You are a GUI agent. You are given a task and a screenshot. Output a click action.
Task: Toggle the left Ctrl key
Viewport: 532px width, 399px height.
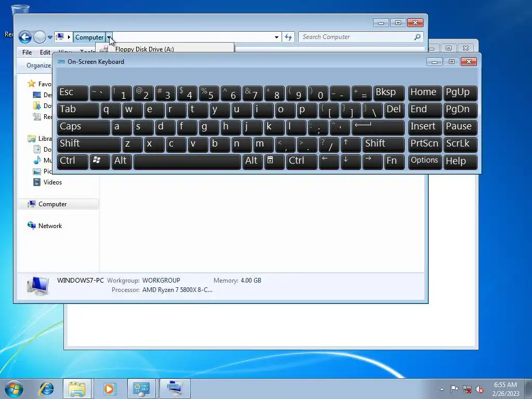(73, 162)
